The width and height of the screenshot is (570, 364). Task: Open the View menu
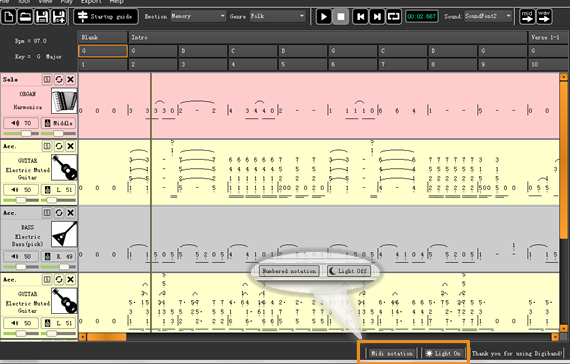pyautogui.click(x=45, y=2)
